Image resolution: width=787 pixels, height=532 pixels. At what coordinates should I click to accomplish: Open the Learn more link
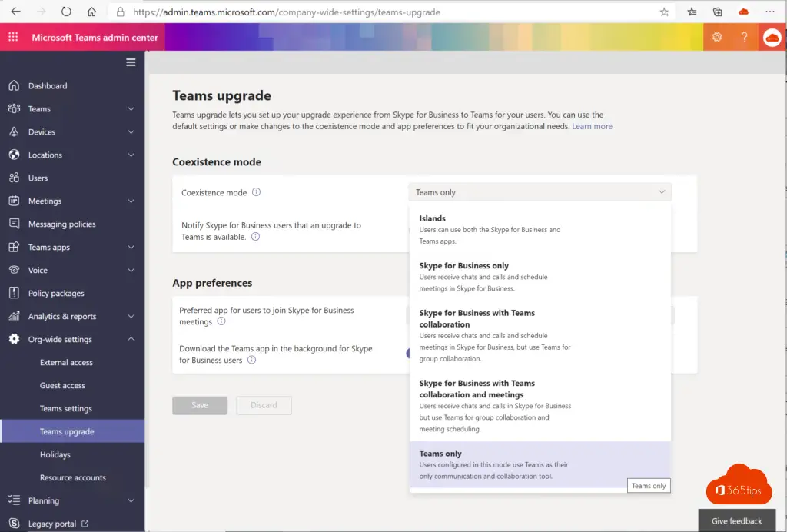coord(592,126)
